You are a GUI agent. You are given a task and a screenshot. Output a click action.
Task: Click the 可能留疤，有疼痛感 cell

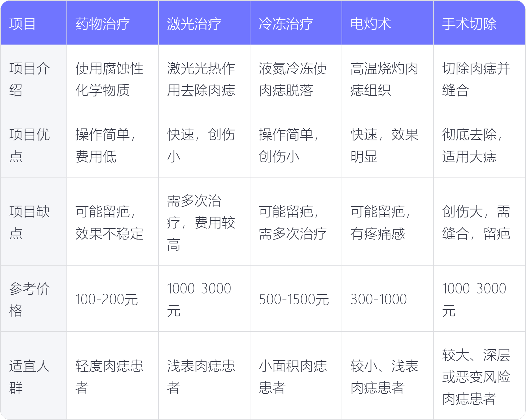[x=381, y=222]
